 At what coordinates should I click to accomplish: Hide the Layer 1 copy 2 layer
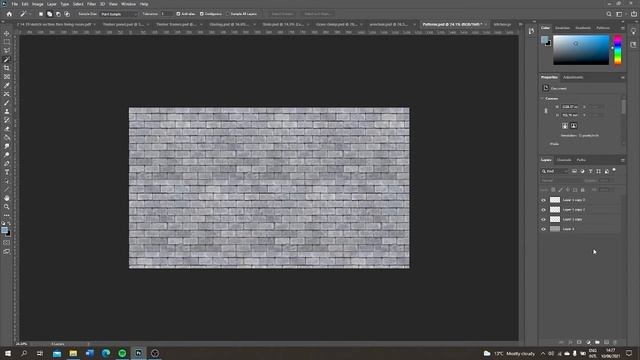[x=543, y=210]
